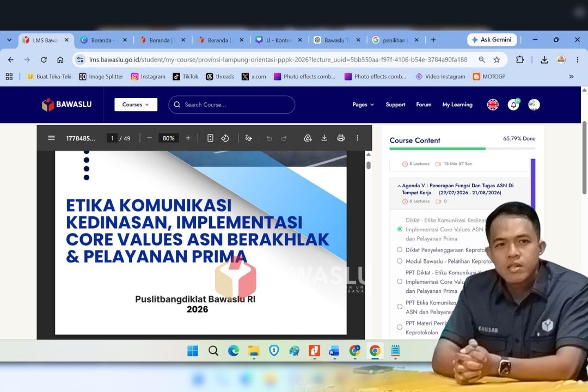Open the user profile avatar on Bawaslu site
Image resolution: width=588 pixels, height=392 pixels.
(534, 105)
